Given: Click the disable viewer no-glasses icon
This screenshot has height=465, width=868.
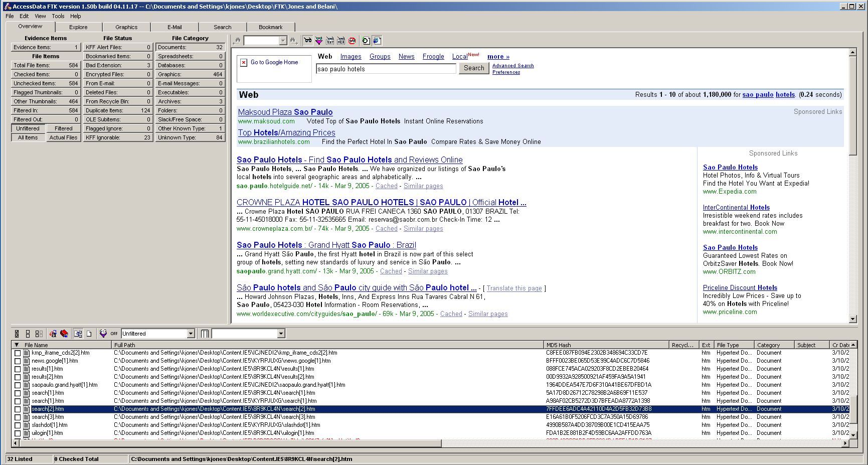Looking at the screenshot, I should point(352,41).
